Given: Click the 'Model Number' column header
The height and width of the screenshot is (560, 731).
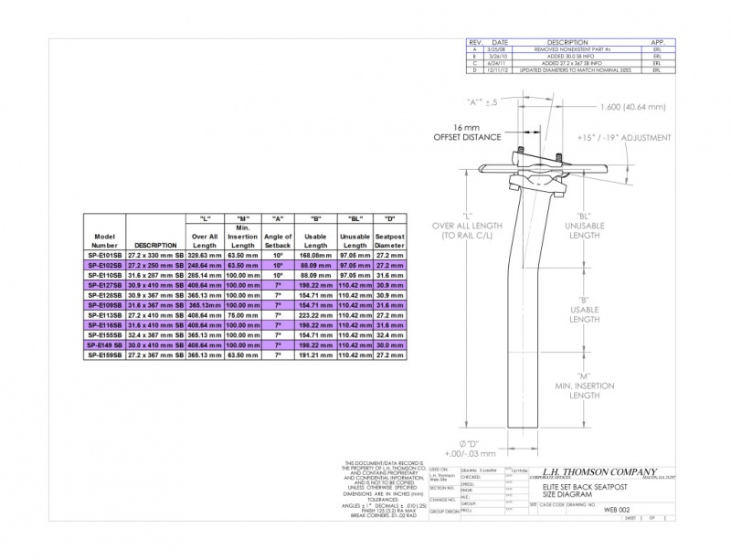Looking at the screenshot, I should pyautogui.click(x=104, y=241).
